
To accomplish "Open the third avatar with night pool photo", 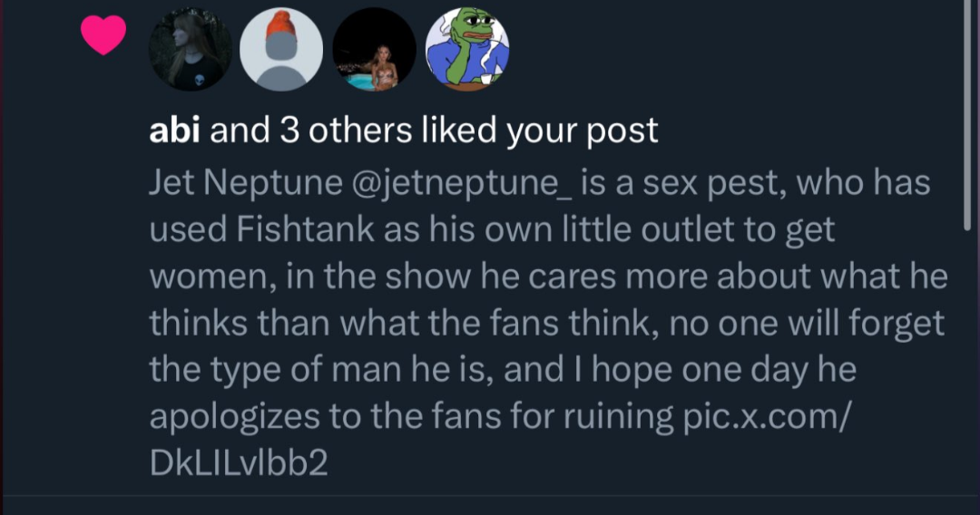I will pyautogui.click(x=374, y=49).
